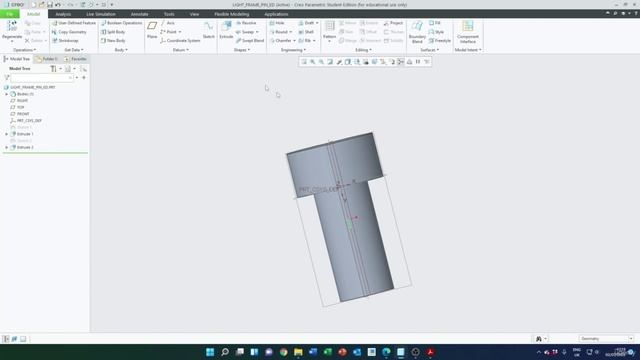Click the Shrinkwrap tool
This screenshot has width=640, height=360.
tap(65, 41)
